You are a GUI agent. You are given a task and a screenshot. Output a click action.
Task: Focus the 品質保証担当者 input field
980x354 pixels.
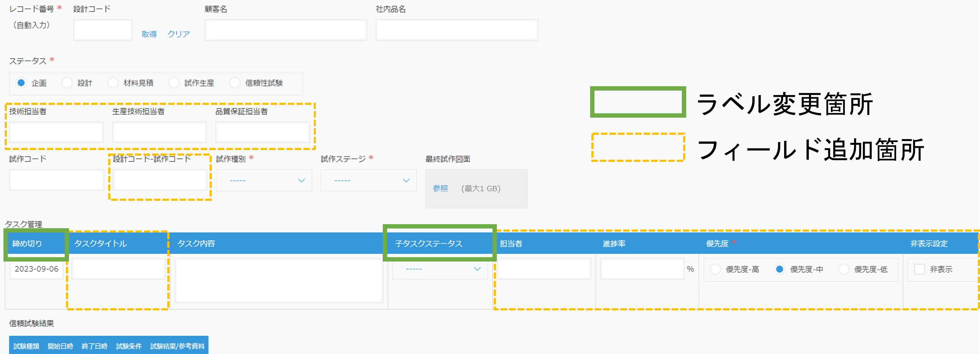pyautogui.click(x=262, y=132)
